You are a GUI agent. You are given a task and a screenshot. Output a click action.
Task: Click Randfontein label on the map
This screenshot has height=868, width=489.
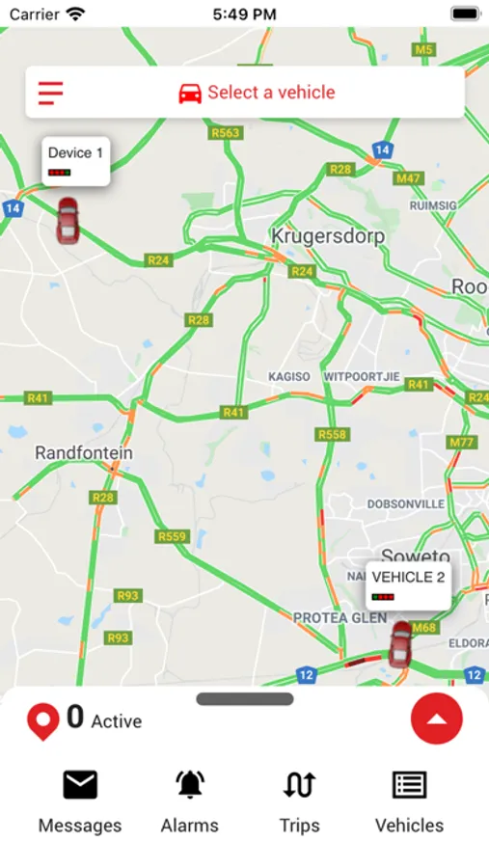(x=84, y=453)
